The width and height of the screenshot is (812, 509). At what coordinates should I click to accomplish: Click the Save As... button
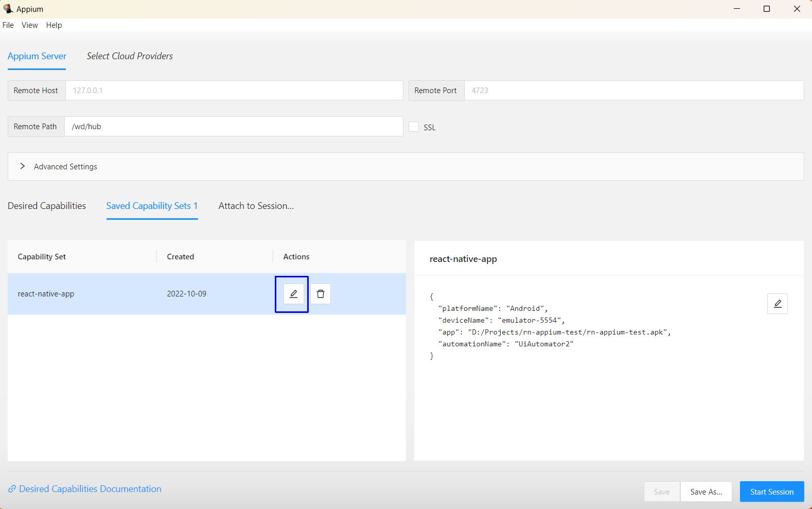[x=706, y=492]
